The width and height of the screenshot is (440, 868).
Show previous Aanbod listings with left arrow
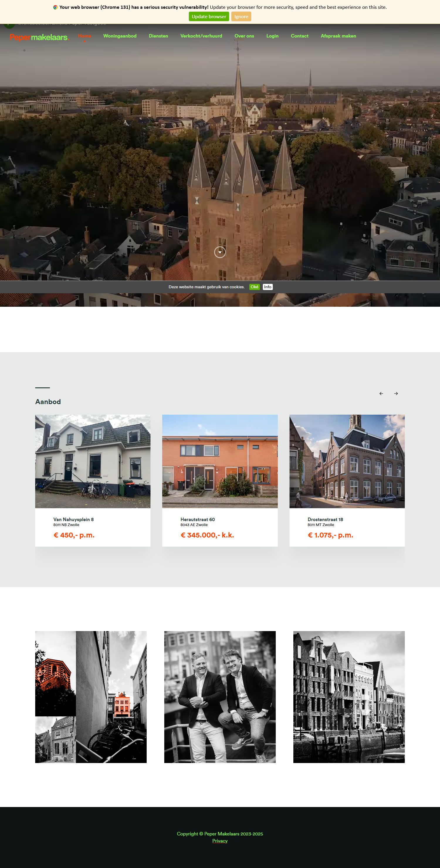click(x=381, y=394)
